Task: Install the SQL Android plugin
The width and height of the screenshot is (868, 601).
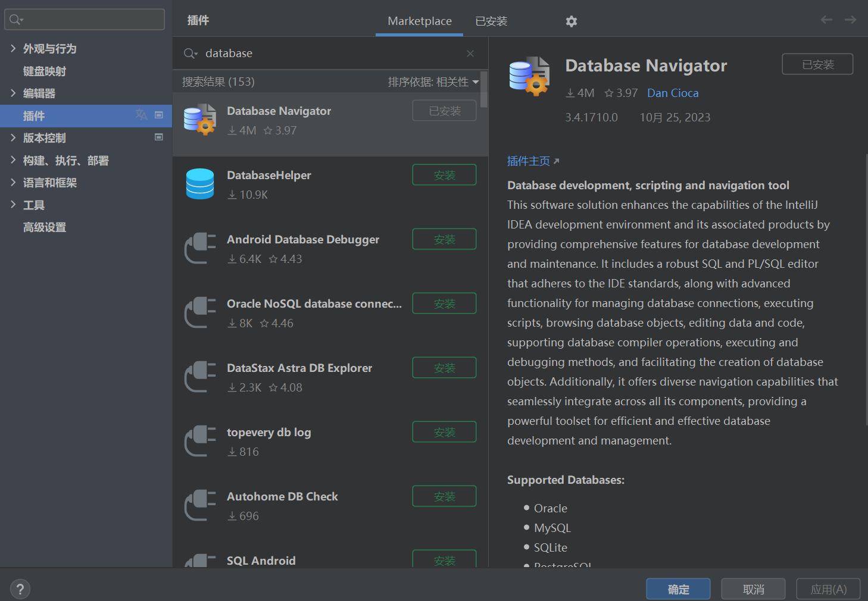Action: 444,559
